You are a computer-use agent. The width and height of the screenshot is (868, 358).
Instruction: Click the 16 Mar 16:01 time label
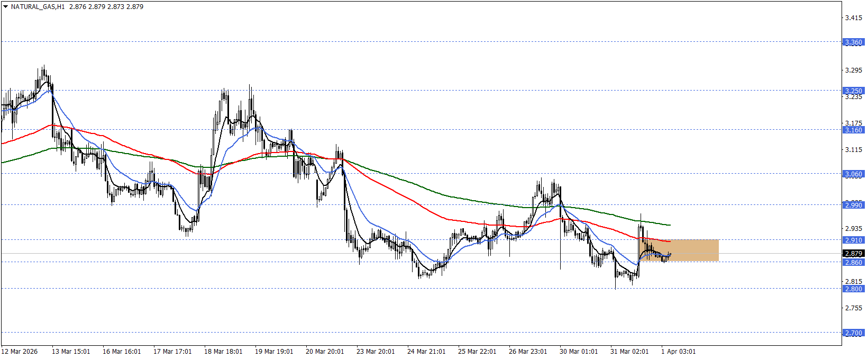point(122,352)
